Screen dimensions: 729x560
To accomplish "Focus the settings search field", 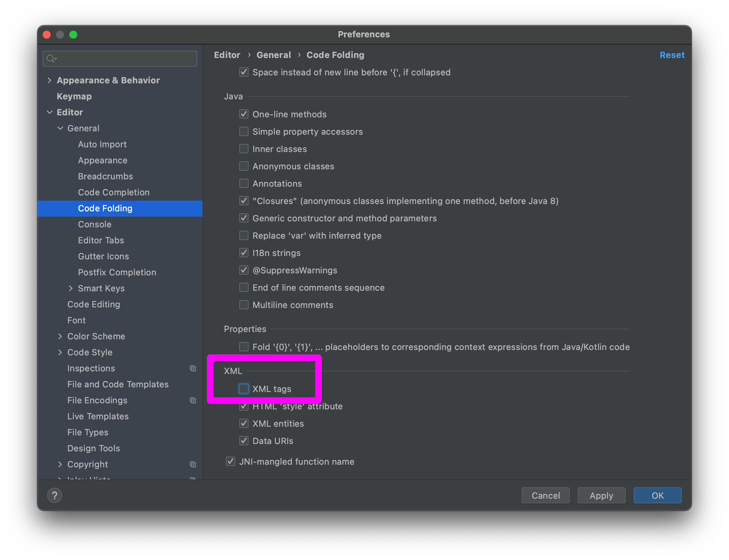I will pos(120,59).
